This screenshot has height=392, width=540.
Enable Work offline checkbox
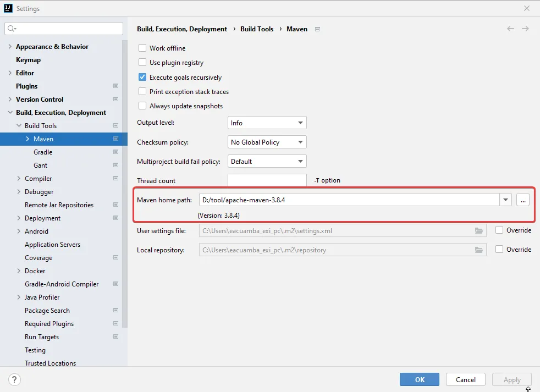pyautogui.click(x=142, y=48)
